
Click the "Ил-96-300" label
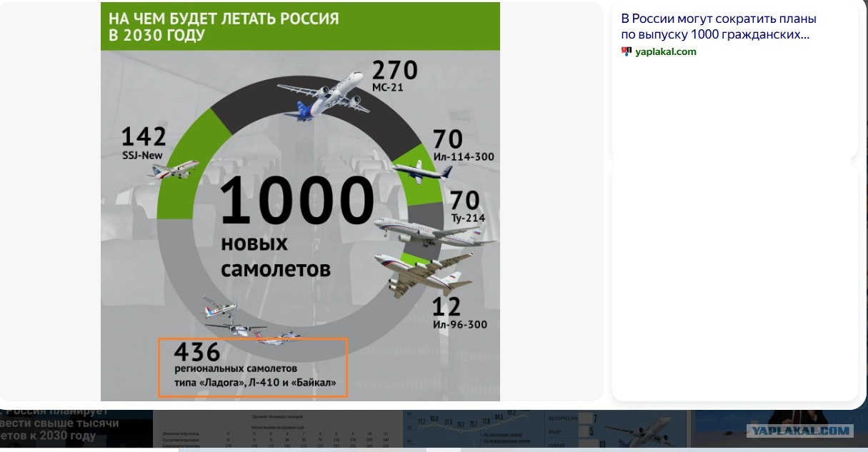click(x=460, y=325)
